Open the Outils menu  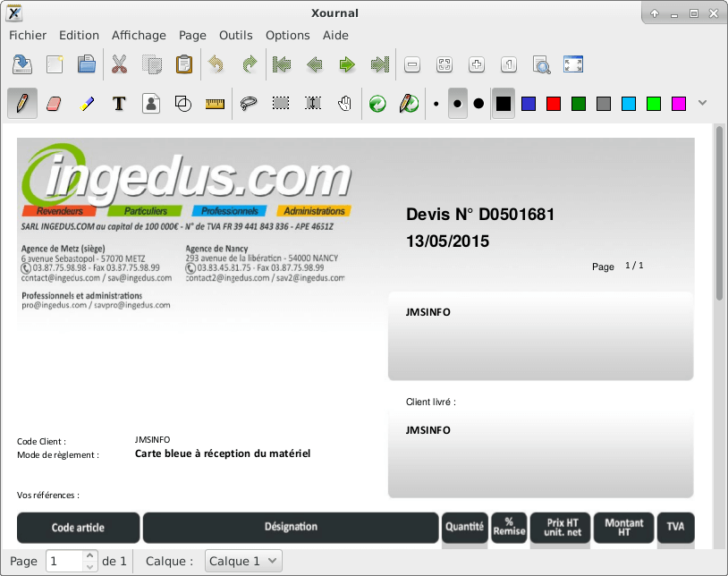pyautogui.click(x=236, y=35)
